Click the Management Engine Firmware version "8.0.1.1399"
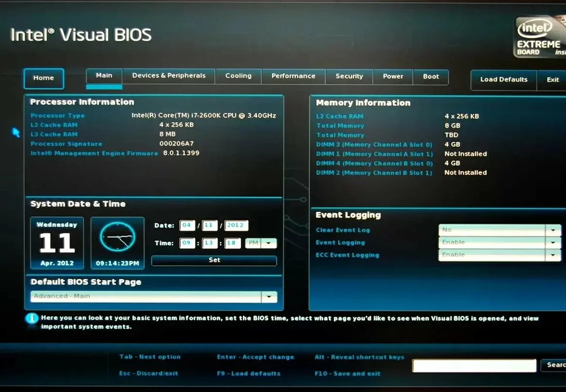Screen dimensions: 566x392 (x=181, y=153)
